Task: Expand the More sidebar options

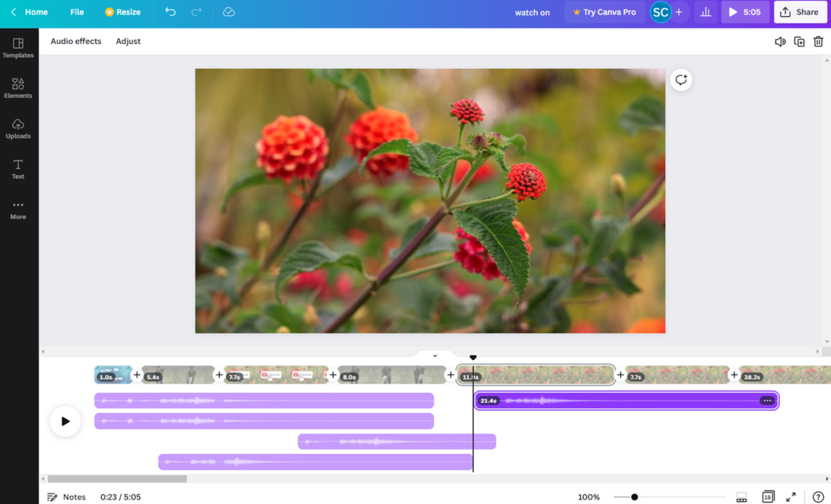Action: 18,209
